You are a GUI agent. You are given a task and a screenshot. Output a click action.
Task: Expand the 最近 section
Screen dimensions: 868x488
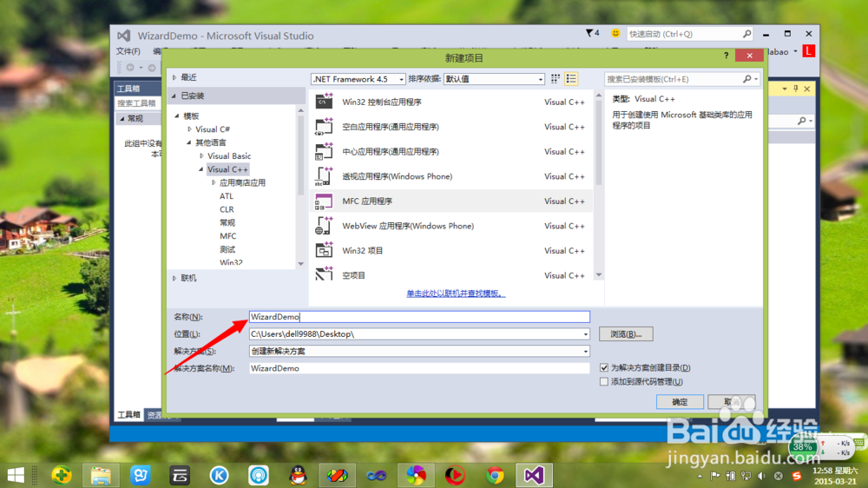[175, 77]
